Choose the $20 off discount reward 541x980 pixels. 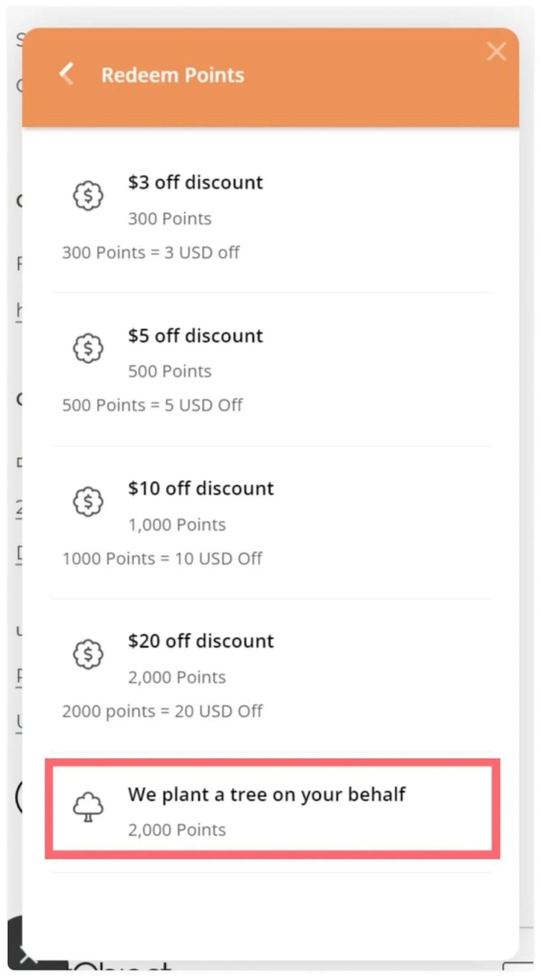tap(200, 641)
